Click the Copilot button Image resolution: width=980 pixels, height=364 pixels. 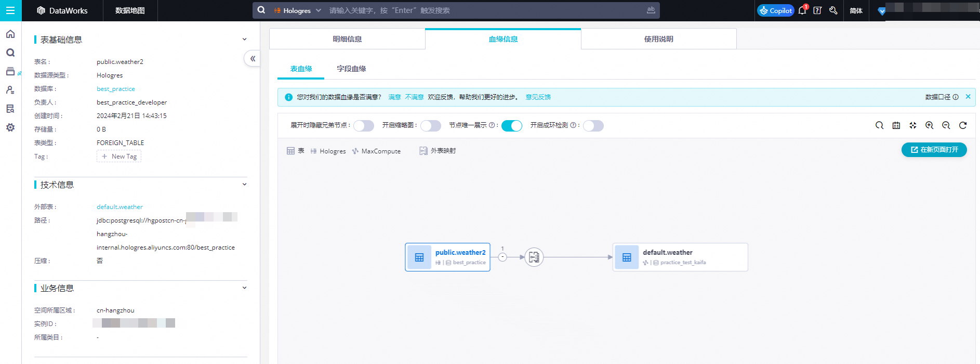(775, 10)
